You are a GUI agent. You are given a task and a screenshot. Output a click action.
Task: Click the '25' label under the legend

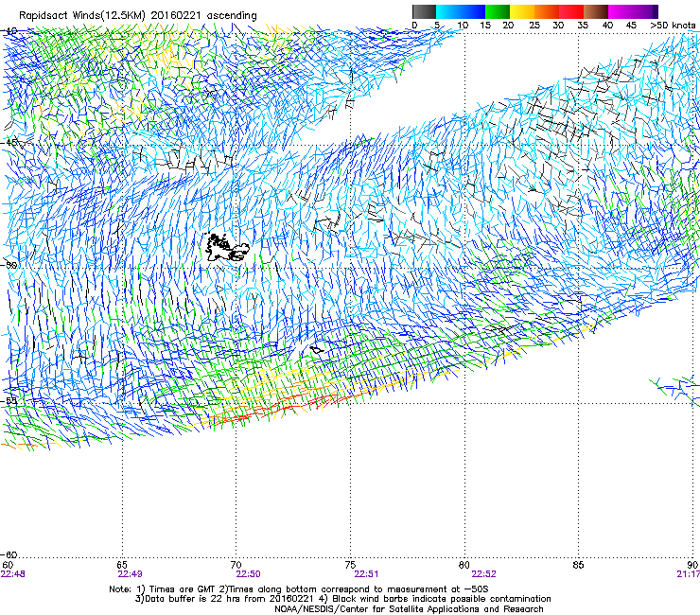coord(534,26)
